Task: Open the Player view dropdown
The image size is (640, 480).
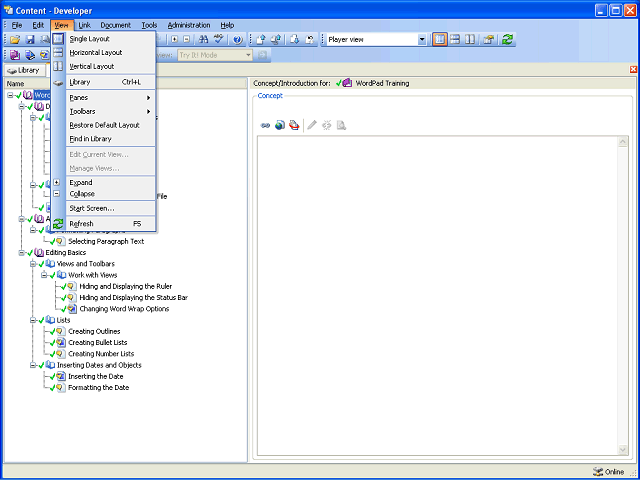Action: (x=422, y=40)
